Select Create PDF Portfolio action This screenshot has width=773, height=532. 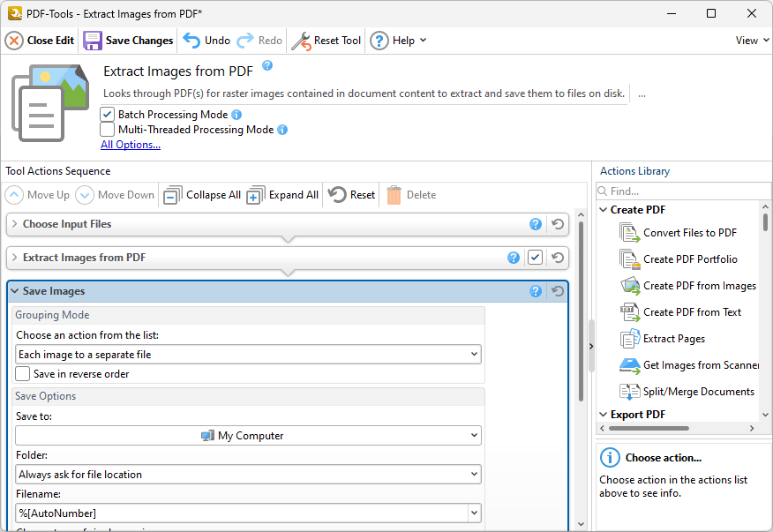coord(679,259)
